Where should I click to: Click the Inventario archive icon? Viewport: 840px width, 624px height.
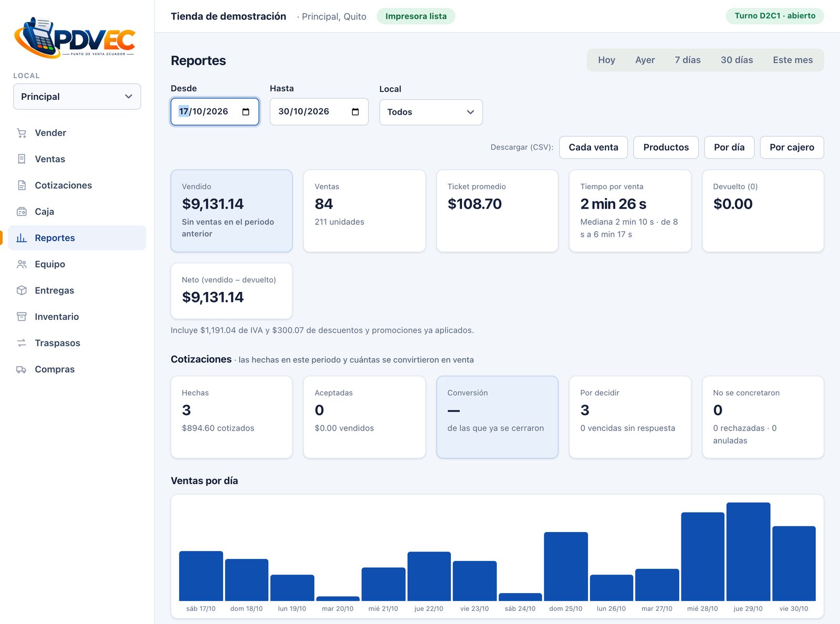point(22,317)
